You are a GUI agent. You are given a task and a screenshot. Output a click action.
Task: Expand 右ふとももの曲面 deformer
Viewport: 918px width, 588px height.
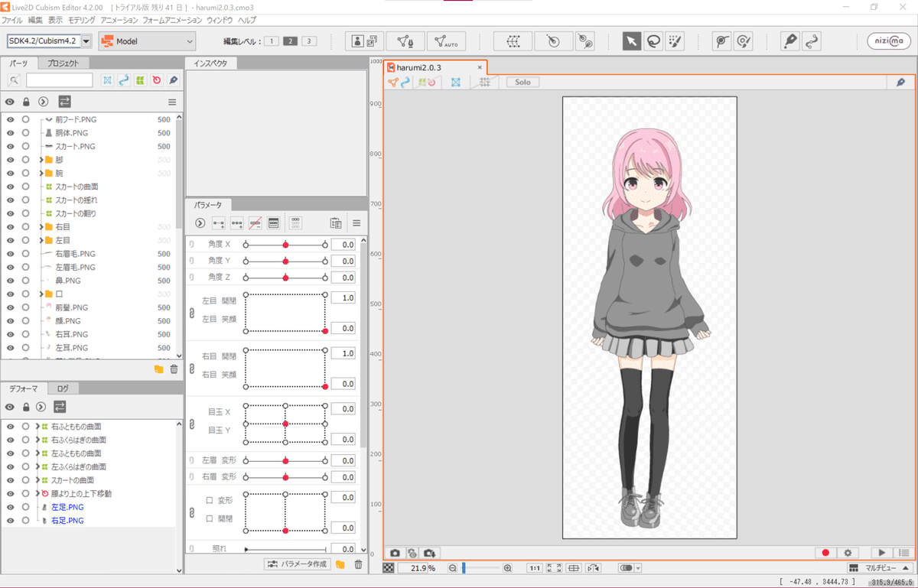37,427
